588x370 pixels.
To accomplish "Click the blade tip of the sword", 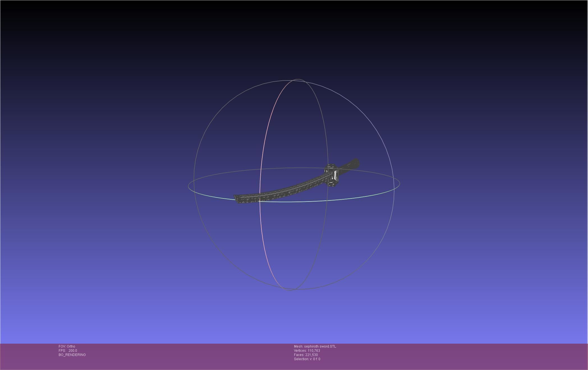I will pos(237,199).
